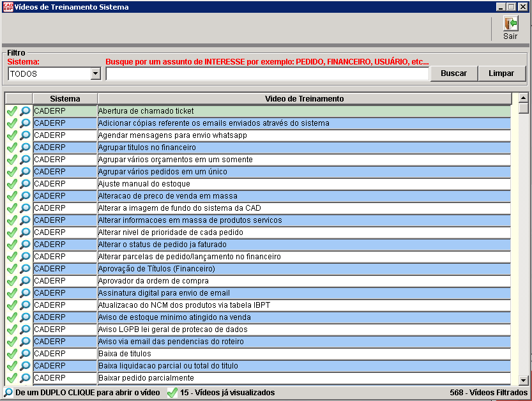This screenshot has height=401, width=532.
Task: Click magnifier for Agrupar vários pedidos em um único
Action: click(x=25, y=172)
